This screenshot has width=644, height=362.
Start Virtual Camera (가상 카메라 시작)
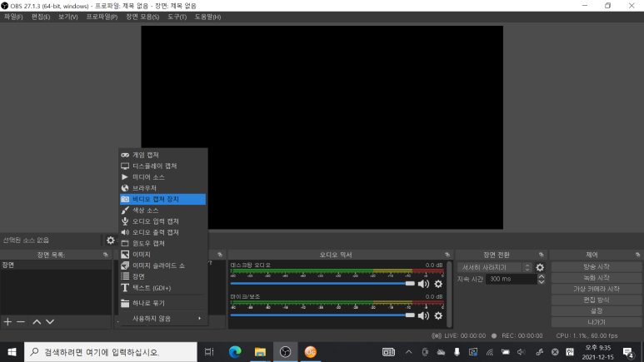(x=597, y=289)
